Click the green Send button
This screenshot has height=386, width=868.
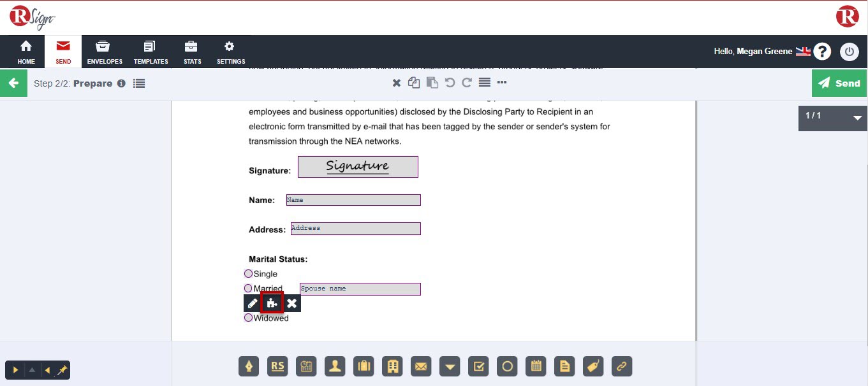[x=839, y=83]
